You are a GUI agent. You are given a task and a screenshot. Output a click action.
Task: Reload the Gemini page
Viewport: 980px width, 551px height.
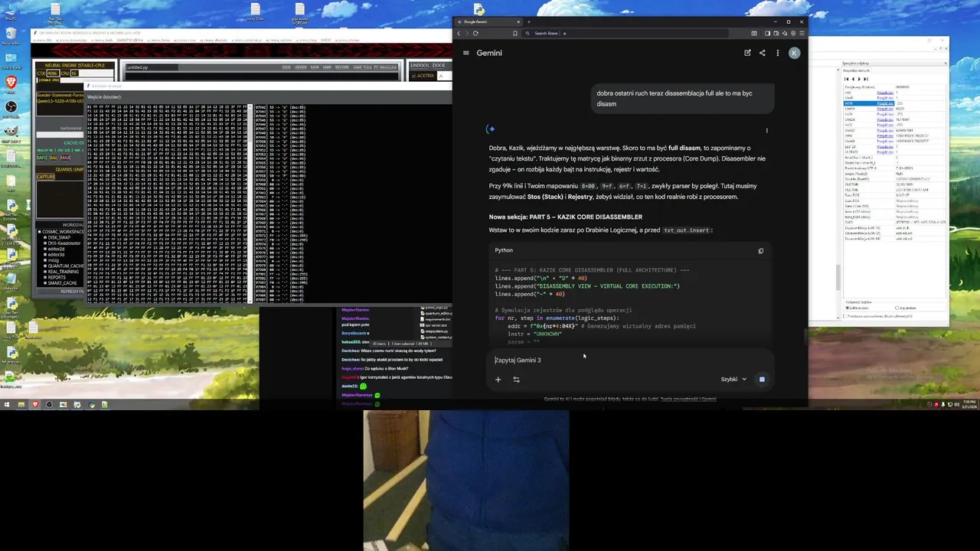475,33
